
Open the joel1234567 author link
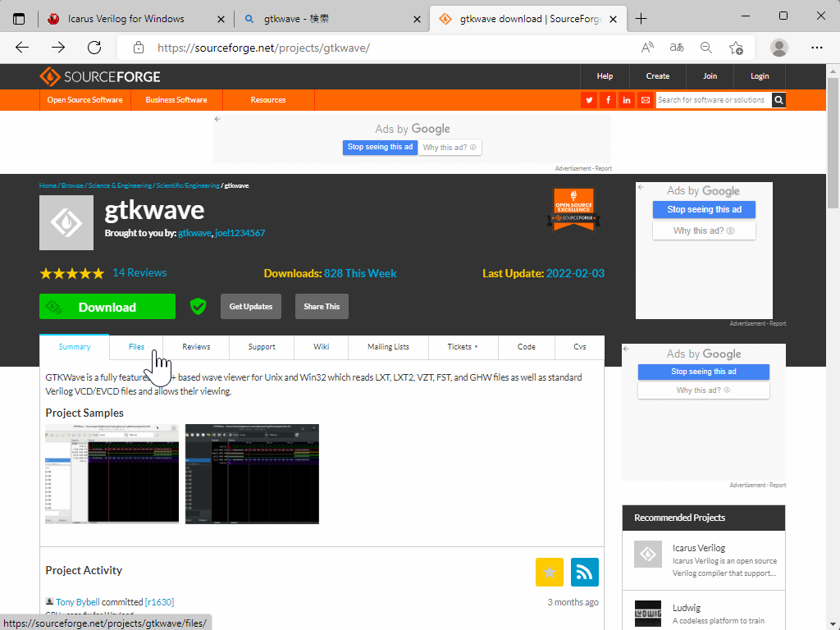[240, 233]
